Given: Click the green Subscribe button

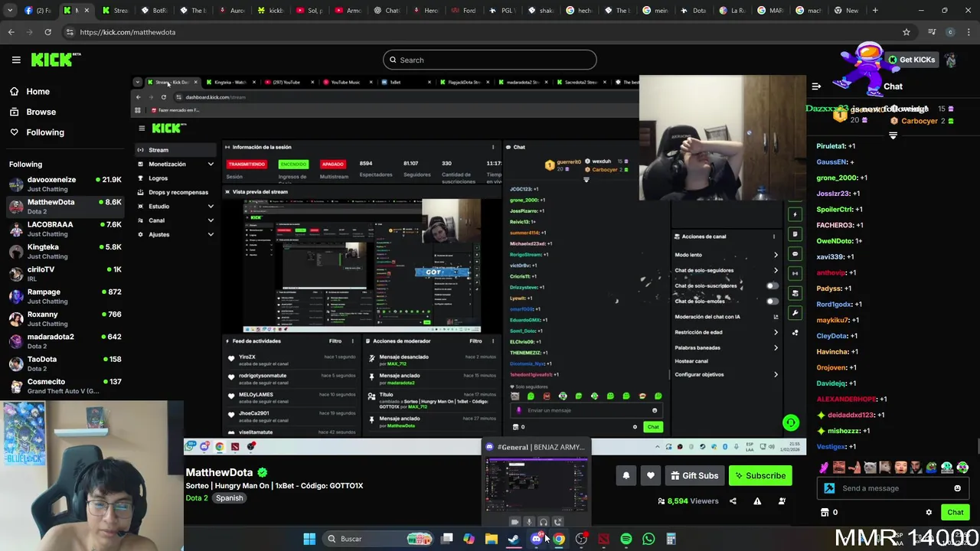Looking at the screenshot, I should pyautogui.click(x=760, y=475).
